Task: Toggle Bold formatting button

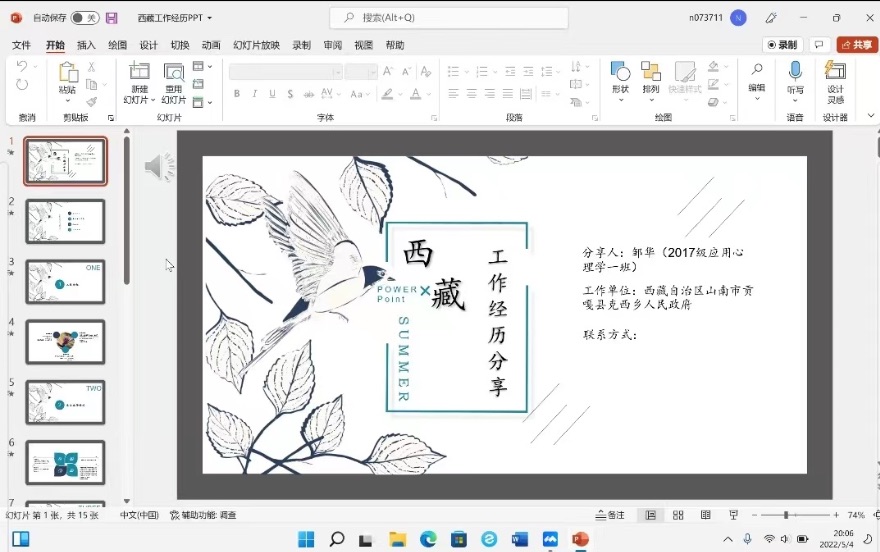Action: (237, 94)
